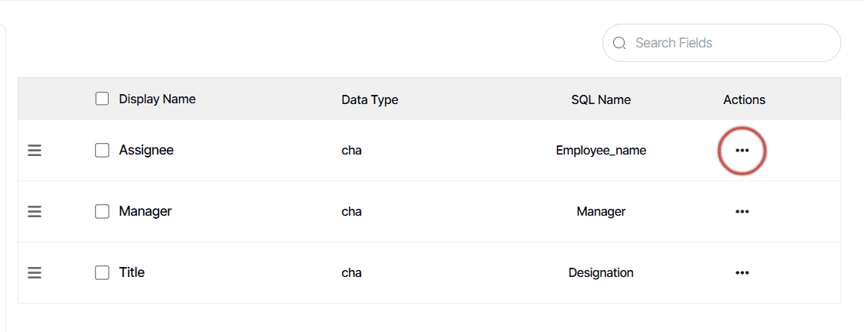The width and height of the screenshot is (868, 332).
Task: Toggle the Title row checkbox
Action: pyautogui.click(x=102, y=273)
